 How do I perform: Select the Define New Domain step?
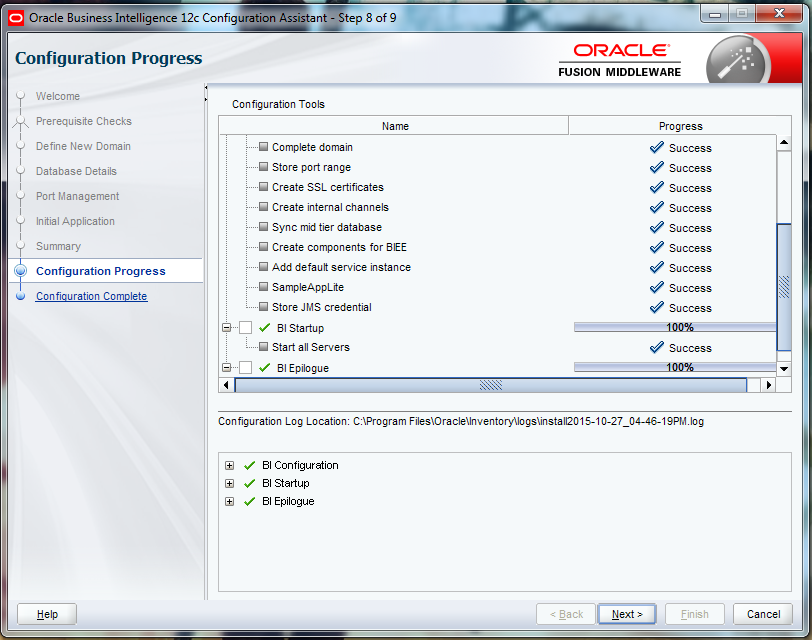83,146
